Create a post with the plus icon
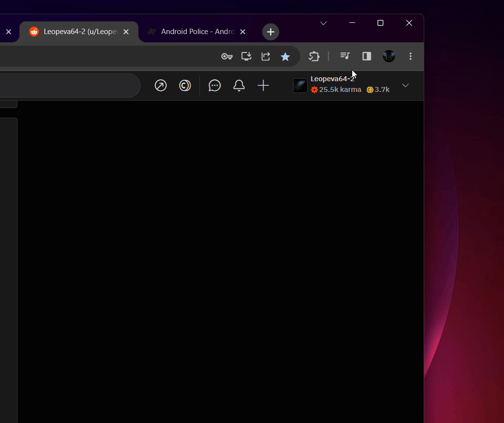The height and width of the screenshot is (423, 504). tap(263, 86)
